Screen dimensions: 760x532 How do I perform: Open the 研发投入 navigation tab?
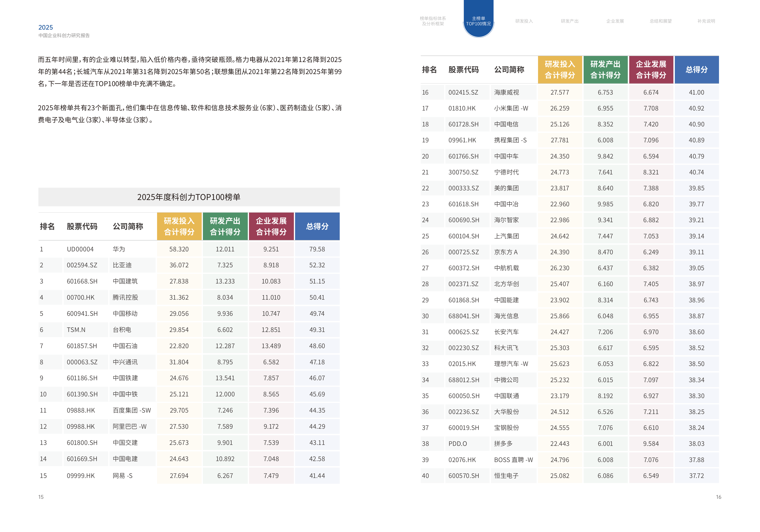coord(524,21)
